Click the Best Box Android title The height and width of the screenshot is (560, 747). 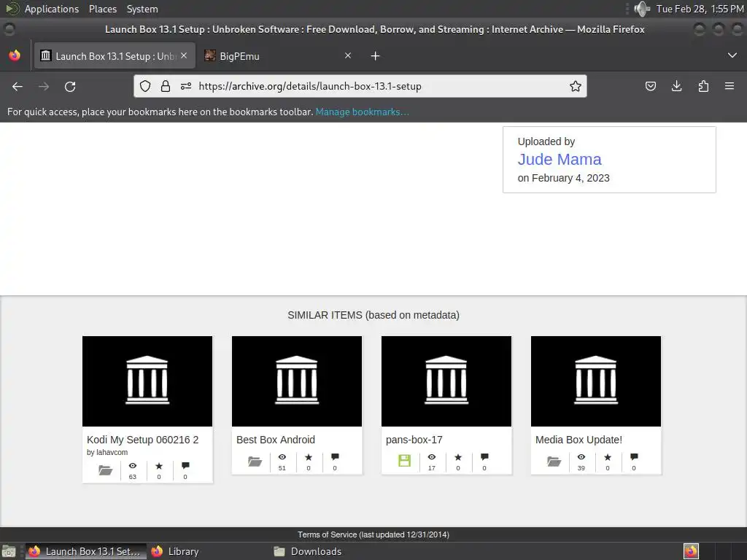click(x=275, y=440)
